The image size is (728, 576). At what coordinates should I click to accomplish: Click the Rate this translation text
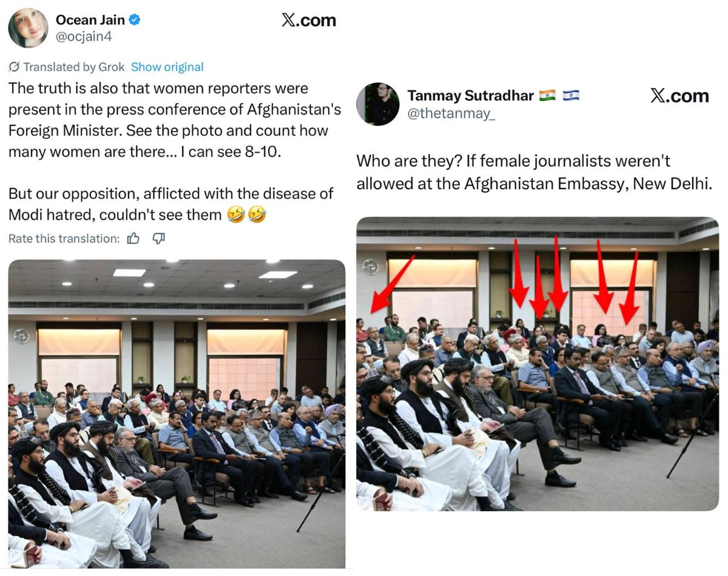pyautogui.click(x=64, y=239)
